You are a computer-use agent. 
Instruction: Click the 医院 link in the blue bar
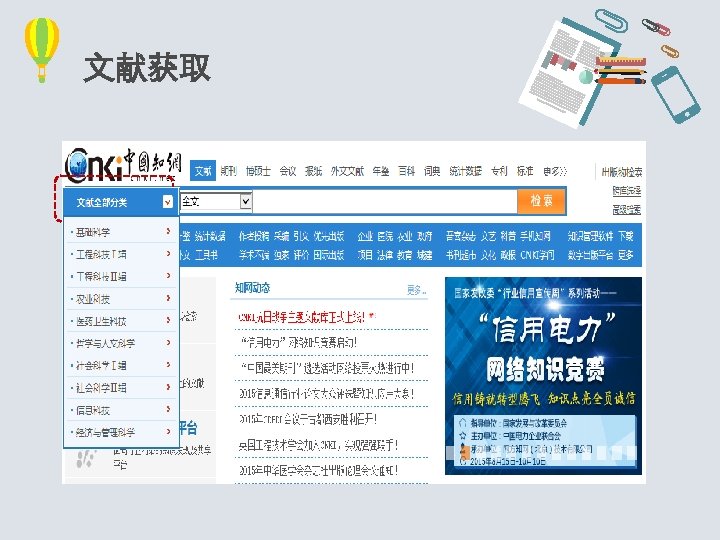click(385, 236)
